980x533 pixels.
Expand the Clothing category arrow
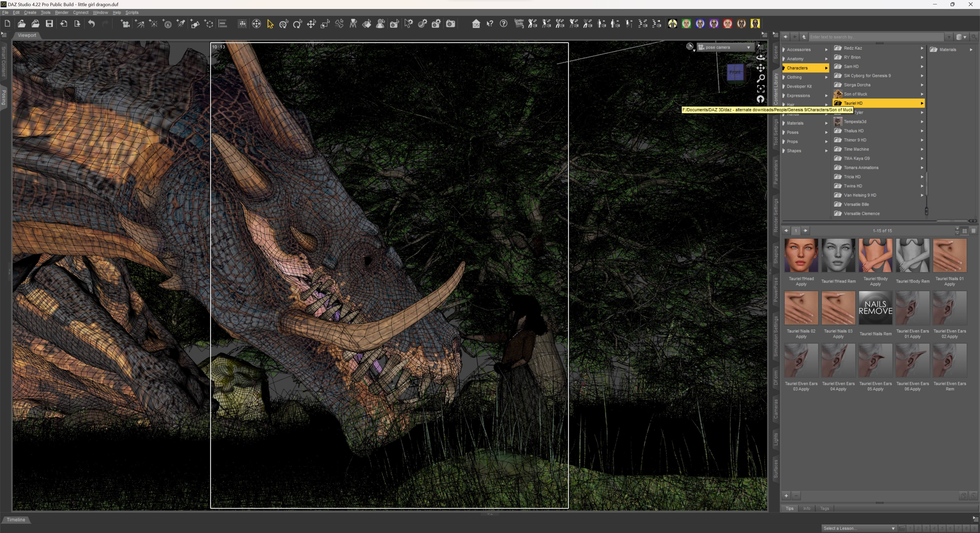coord(826,77)
